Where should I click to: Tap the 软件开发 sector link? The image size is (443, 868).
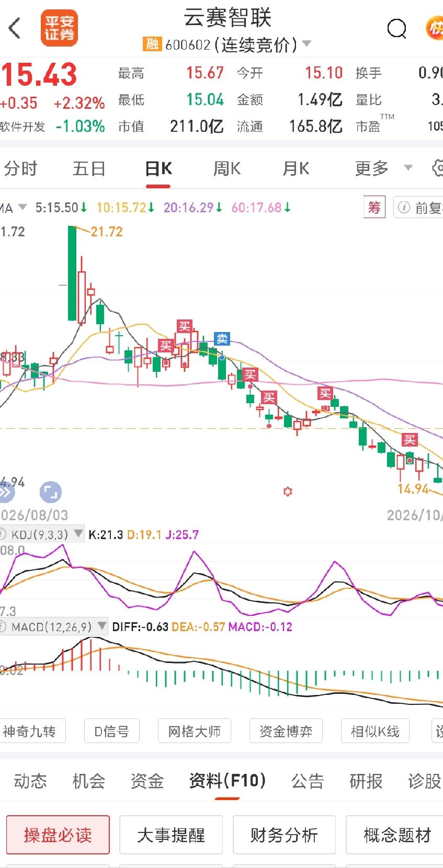[22, 127]
